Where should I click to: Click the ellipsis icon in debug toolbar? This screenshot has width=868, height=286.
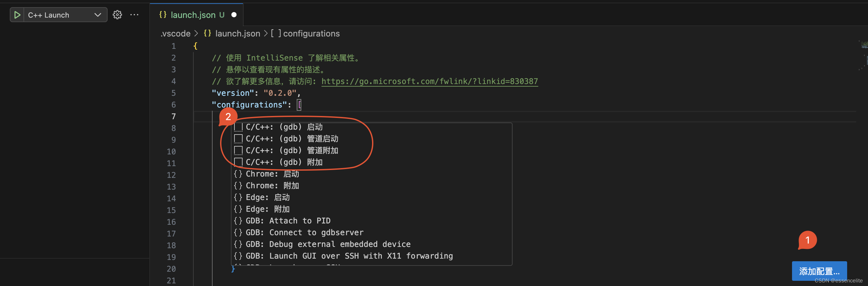(x=134, y=15)
